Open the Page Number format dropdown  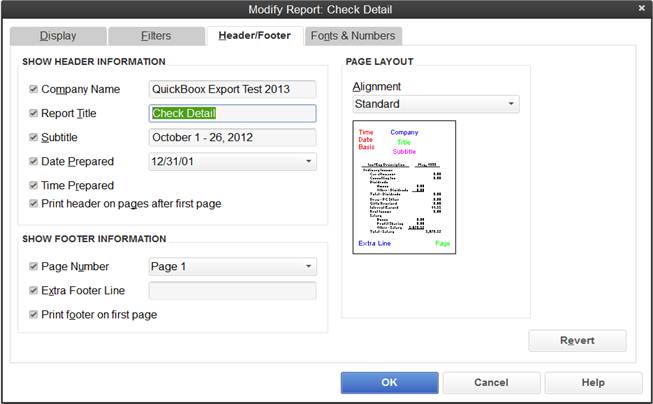[x=307, y=267]
